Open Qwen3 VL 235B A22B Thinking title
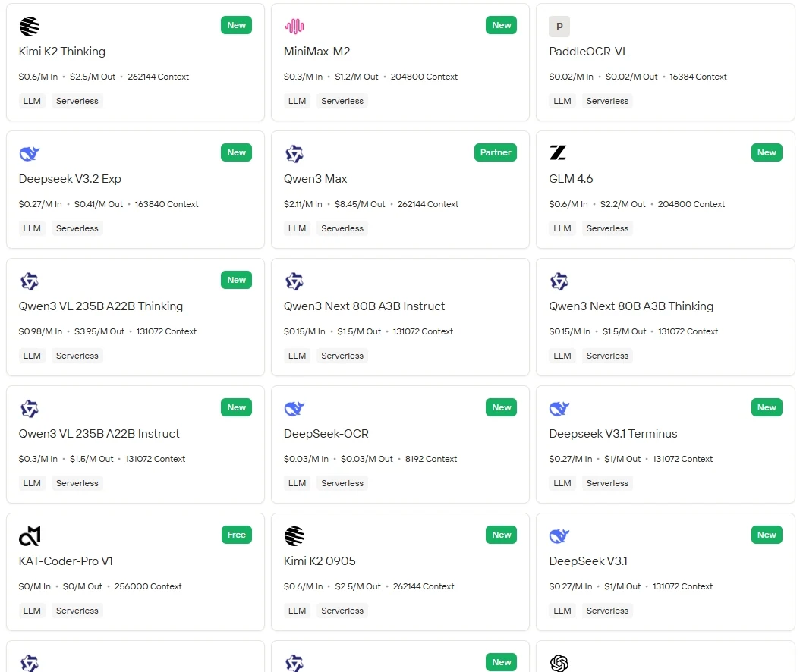803x672 pixels. 101,306
